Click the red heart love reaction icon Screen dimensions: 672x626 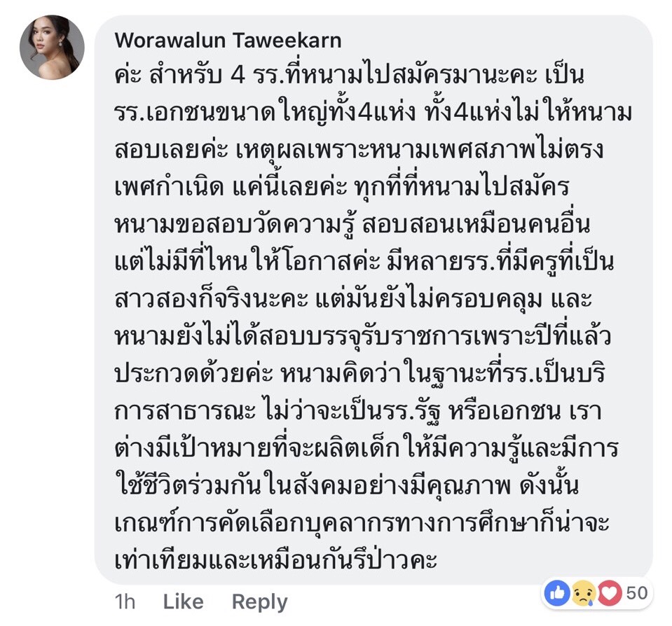(609, 593)
